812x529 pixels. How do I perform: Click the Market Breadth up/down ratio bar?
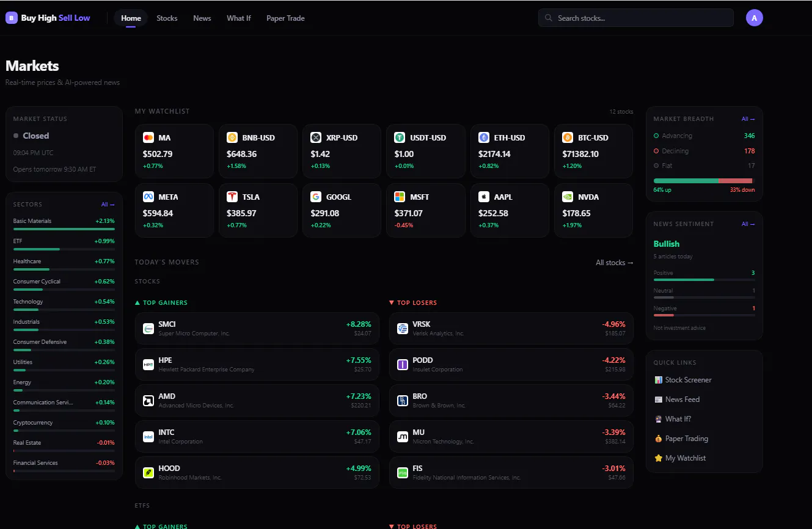tap(704, 181)
